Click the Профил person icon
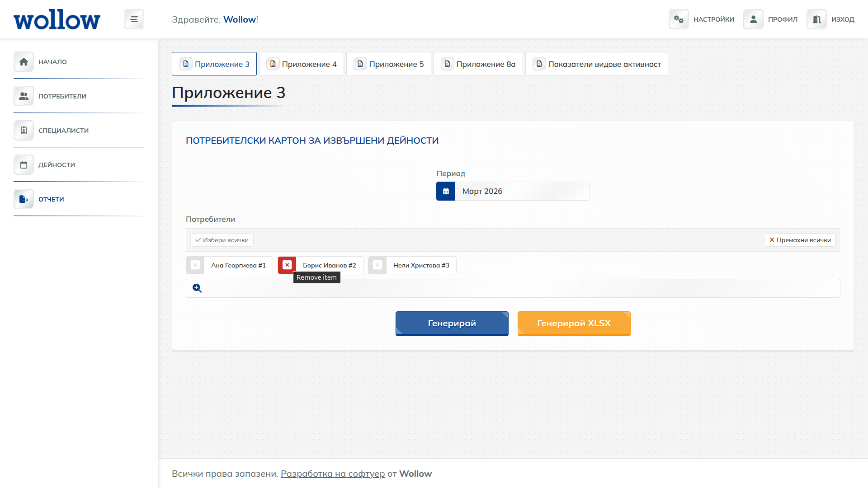The image size is (868, 488). (753, 19)
